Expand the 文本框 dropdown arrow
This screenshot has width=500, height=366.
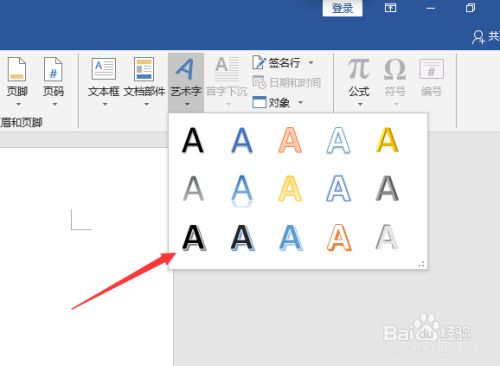[105, 104]
